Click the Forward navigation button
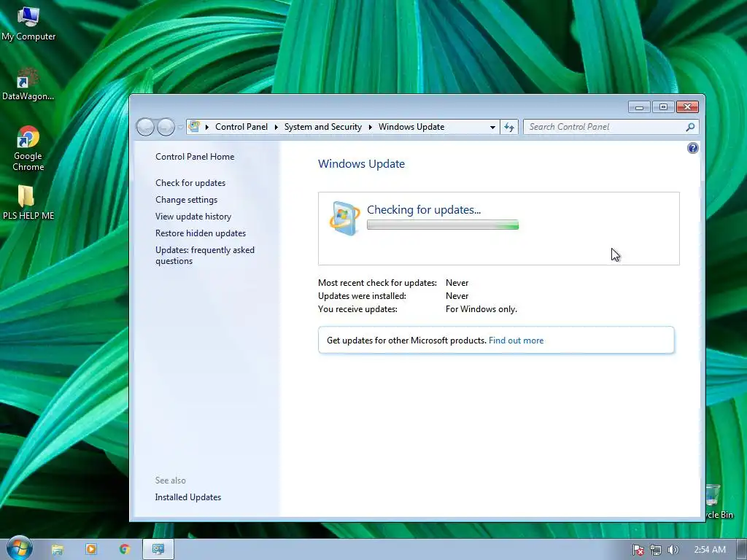The image size is (747, 560). click(166, 127)
